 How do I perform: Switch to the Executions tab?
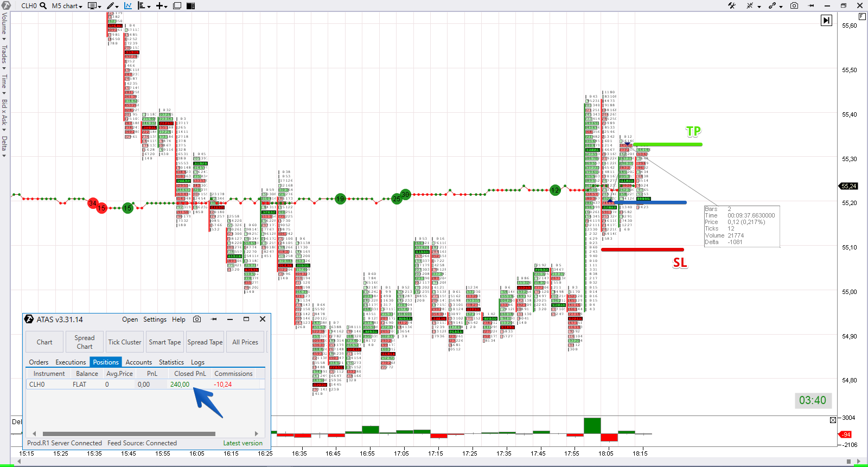71,362
